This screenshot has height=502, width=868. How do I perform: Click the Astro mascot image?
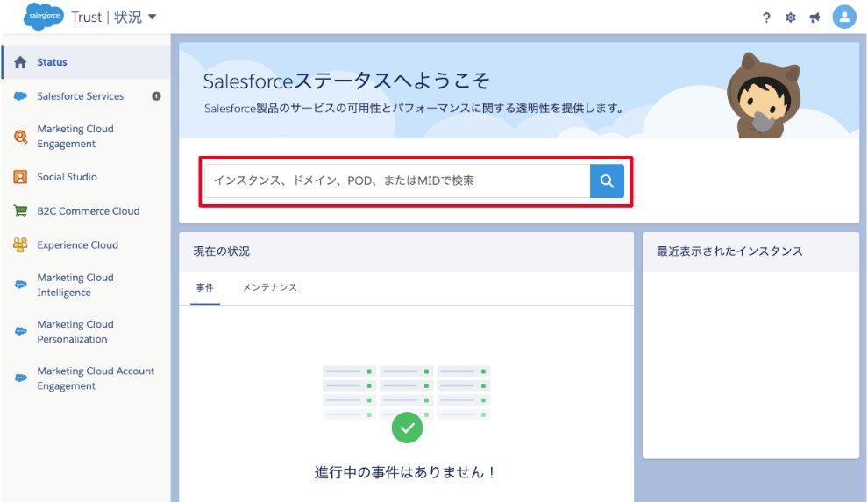click(764, 95)
